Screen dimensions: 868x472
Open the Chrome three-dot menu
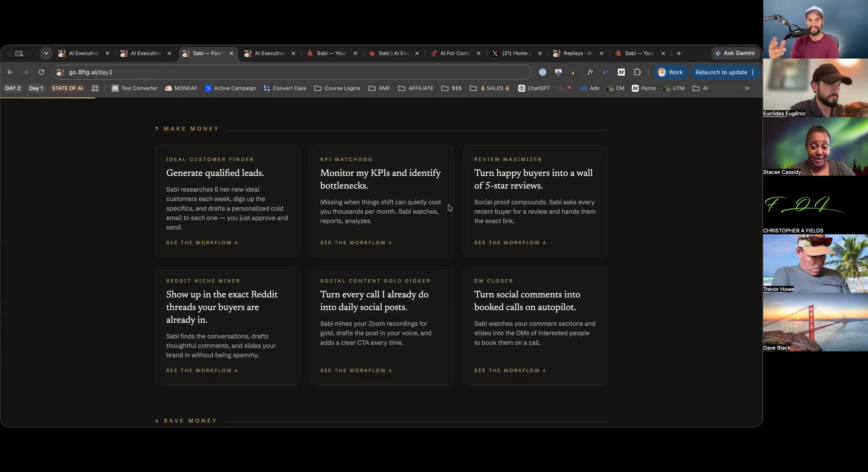pyautogui.click(x=753, y=72)
